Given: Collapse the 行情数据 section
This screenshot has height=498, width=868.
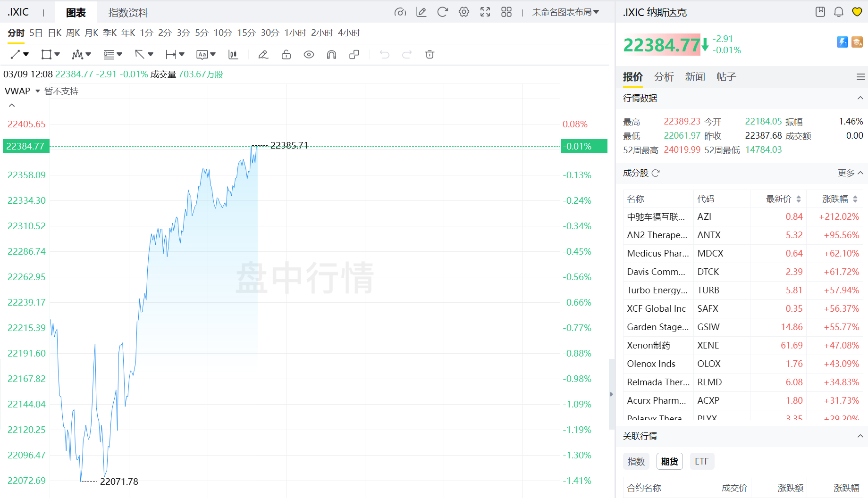Looking at the screenshot, I should (860, 98).
